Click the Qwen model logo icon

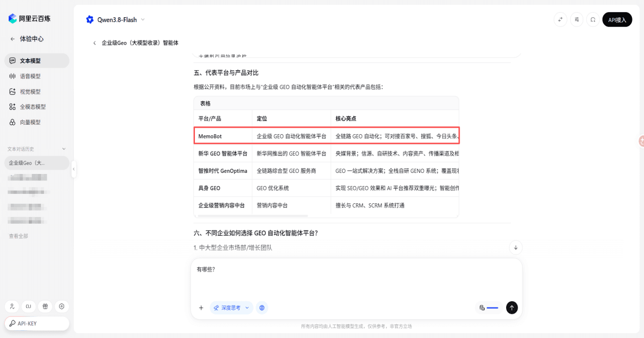(90, 20)
